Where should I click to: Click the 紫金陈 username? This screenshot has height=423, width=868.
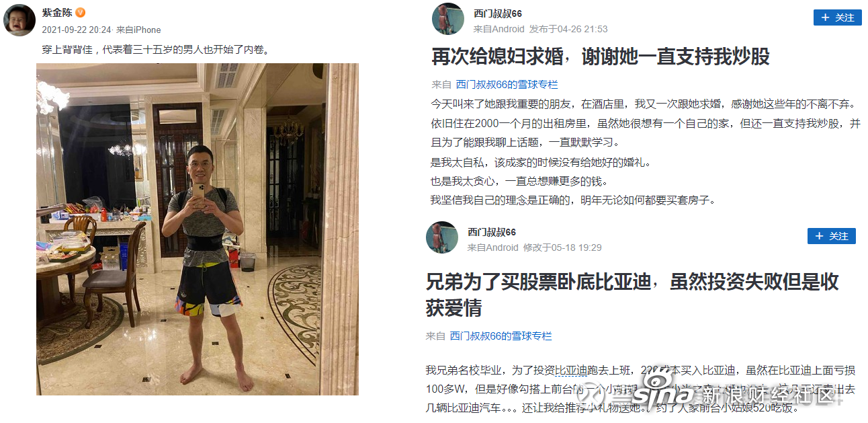point(57,13)
